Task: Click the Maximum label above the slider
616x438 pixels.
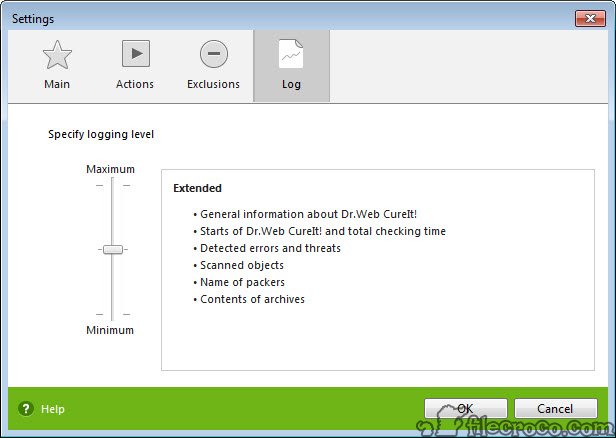Action: (110, 169)
